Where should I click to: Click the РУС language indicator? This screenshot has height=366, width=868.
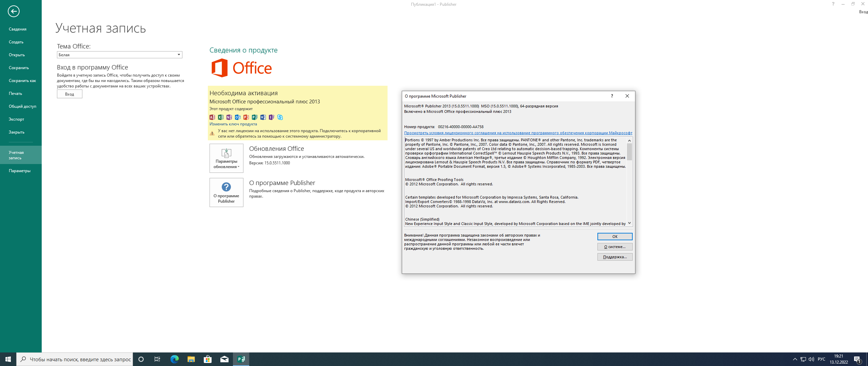click(822, 359)
